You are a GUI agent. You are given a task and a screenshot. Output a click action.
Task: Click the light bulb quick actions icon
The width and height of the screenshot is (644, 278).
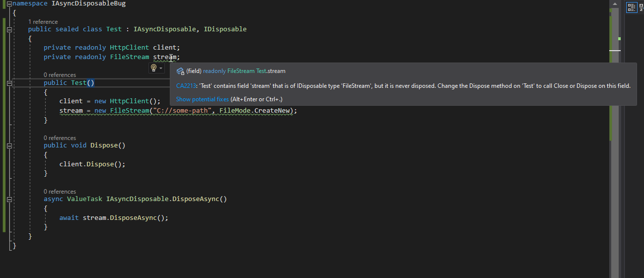tap(154, 68)
